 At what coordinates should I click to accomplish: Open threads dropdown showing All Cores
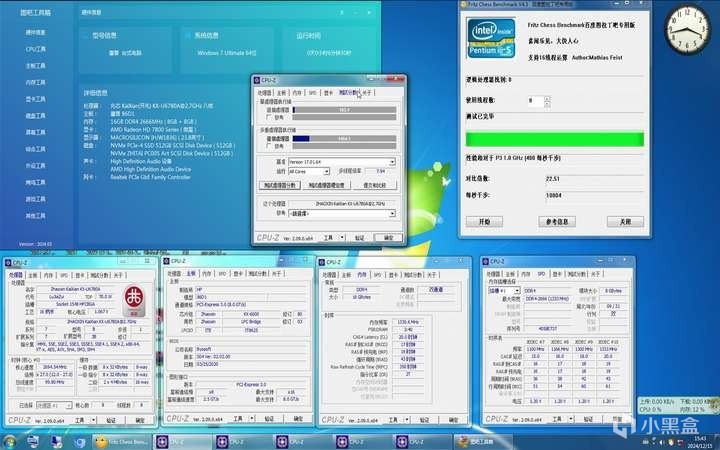tap(309, 171)
